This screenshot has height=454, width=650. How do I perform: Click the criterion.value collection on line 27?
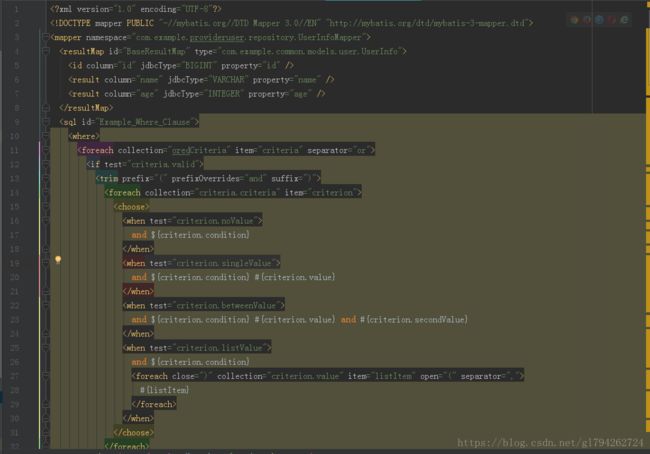(x=305, y=376)
